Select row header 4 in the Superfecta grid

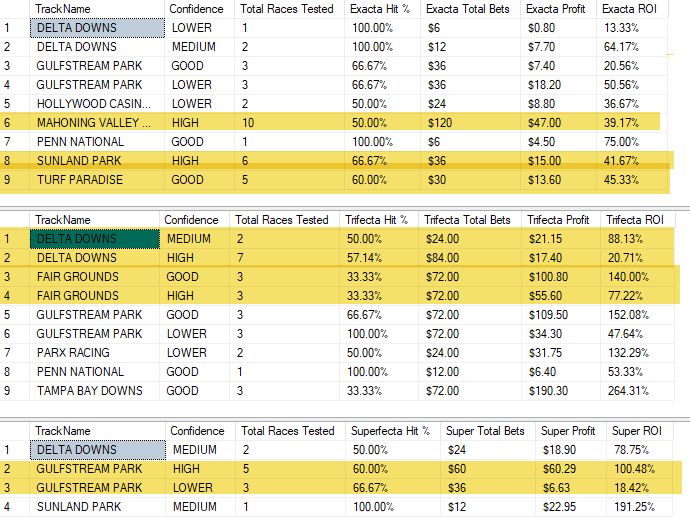click(x=15, y=507)
